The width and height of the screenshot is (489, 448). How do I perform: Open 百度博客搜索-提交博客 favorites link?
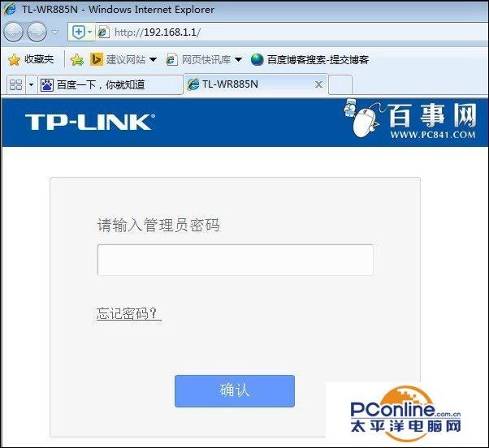(309, 59)
